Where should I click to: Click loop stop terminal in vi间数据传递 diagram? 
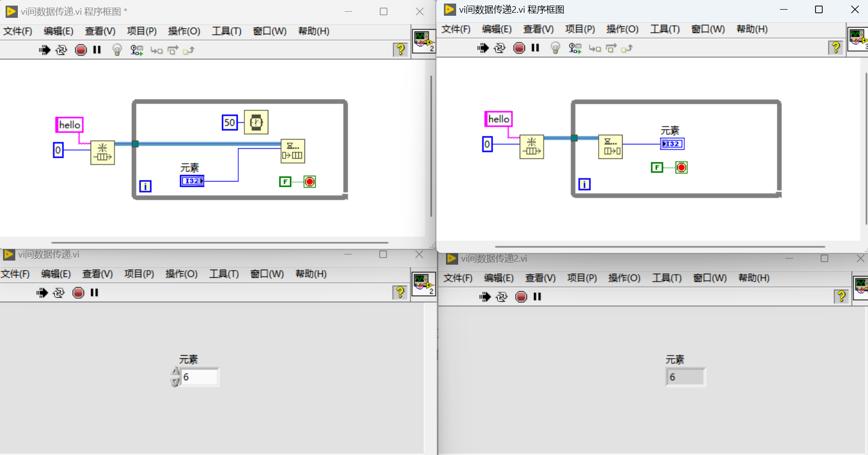click(310, 182)
